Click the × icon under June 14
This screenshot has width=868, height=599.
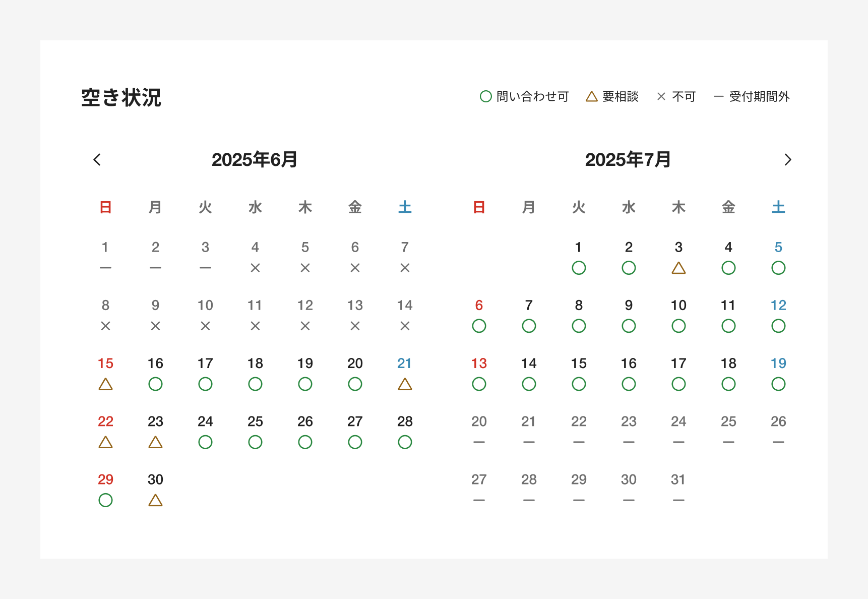[x=405, y=326]
